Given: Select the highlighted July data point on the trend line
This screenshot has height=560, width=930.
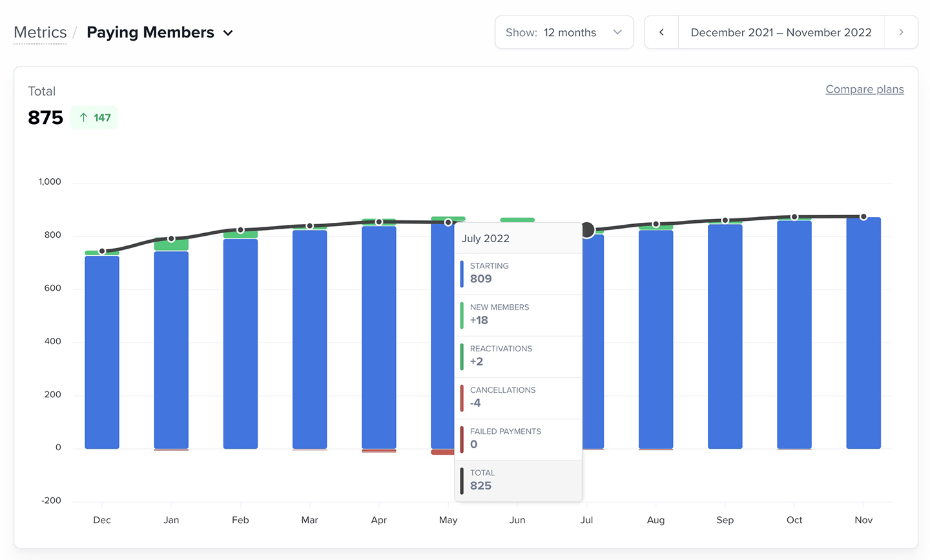Looking at the screenshot, I should click(588, 230).
